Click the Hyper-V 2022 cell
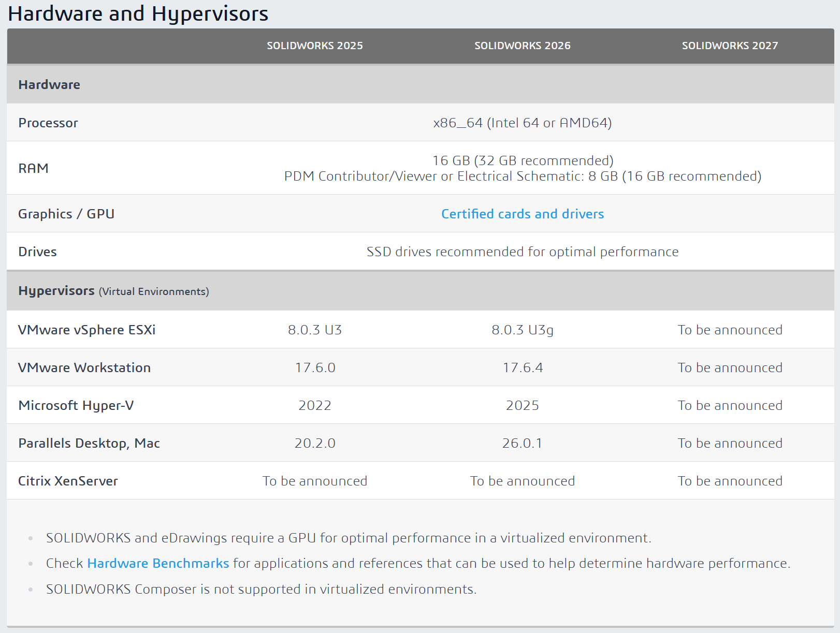Image resolution: width=840 pixels, height=633 pixels. (x=315, y=405)
